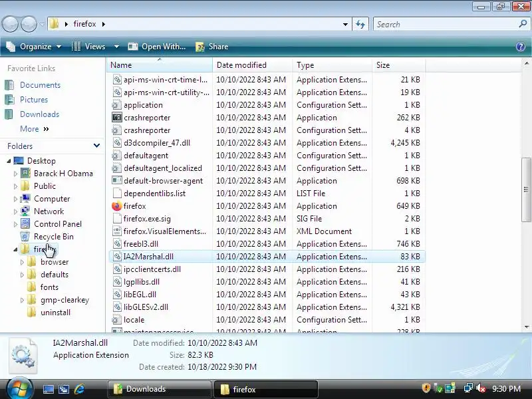Click the crashreporter application icon
This screenshot has width=532, height=399.
coord(117,118)
